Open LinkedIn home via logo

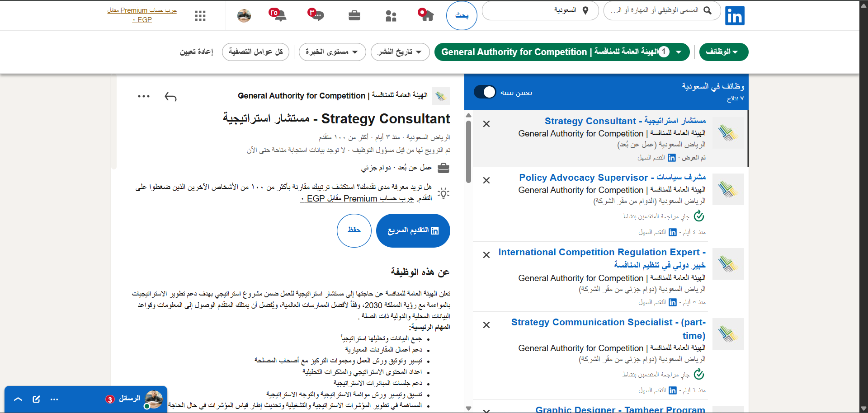point(735,16)
